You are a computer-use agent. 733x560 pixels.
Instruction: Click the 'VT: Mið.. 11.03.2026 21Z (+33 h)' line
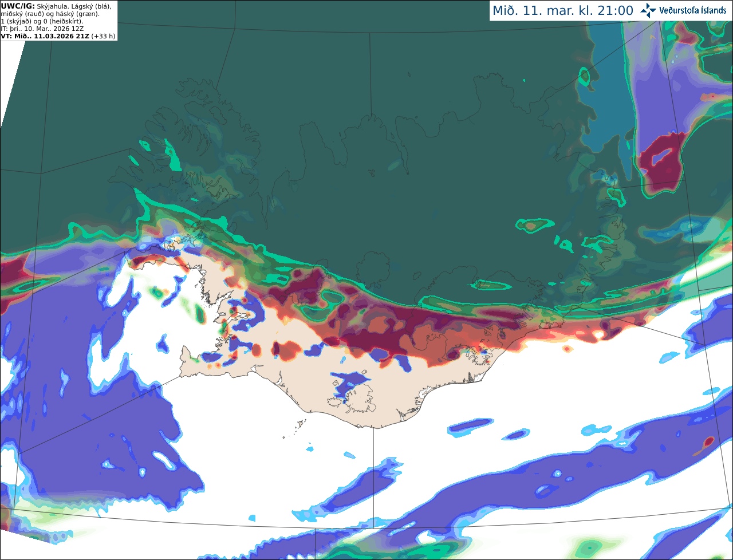click(x=58, y=36)
